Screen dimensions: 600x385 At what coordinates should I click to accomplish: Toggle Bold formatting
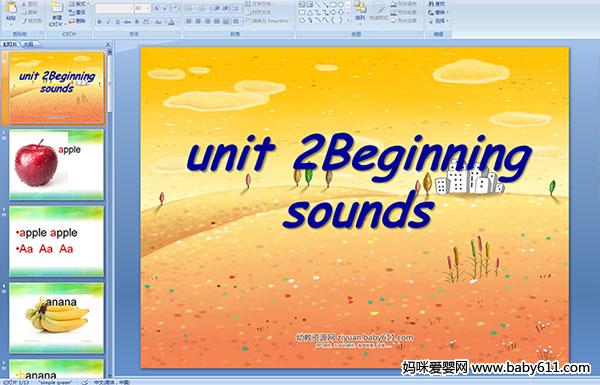click(x=99, y=22)
